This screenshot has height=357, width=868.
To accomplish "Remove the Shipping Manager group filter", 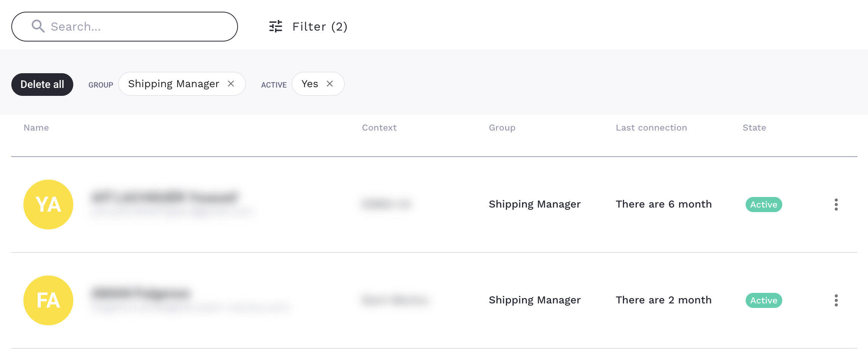I will [x=231, y=84].
